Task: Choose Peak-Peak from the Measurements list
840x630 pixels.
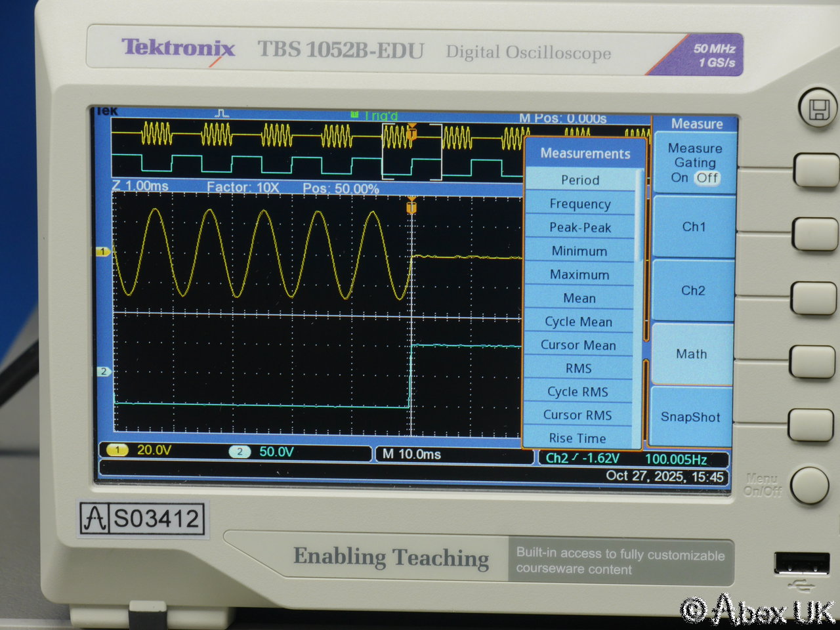Action: tap(580, 228)
